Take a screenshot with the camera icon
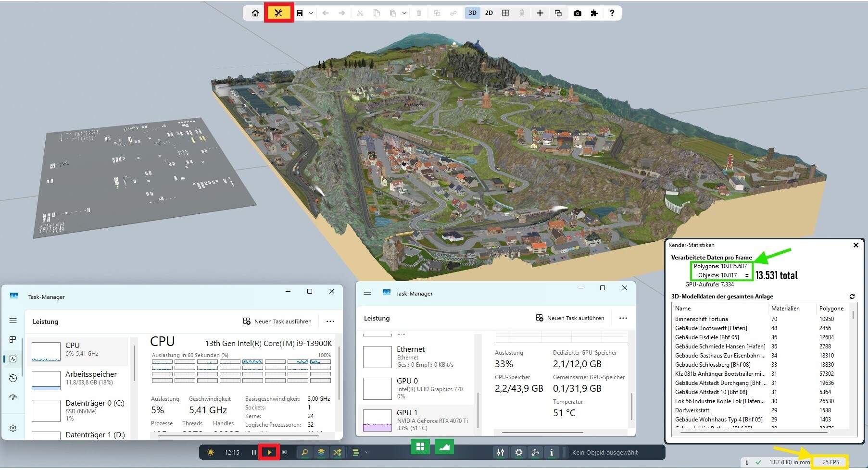 [x=577, y=13]
